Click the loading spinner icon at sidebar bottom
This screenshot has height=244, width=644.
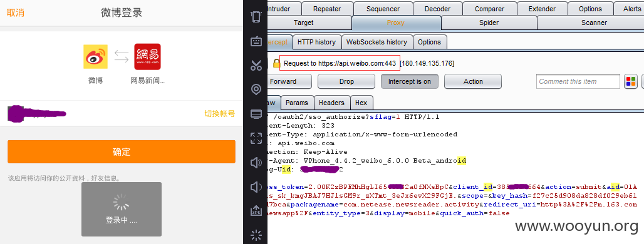[256, 235]
